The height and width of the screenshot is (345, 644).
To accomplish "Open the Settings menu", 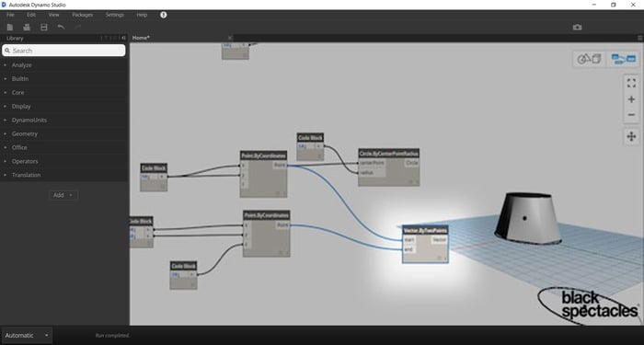I will point(115,15).
